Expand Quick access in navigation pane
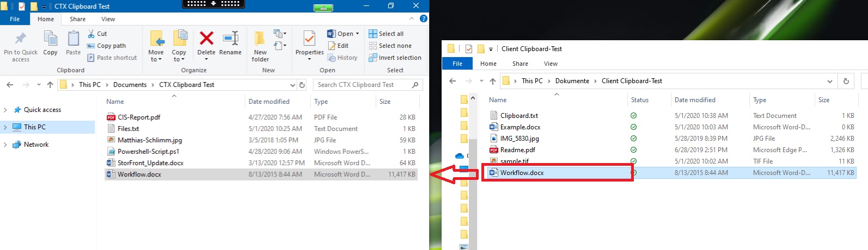The width and height of the screenshot is (868, 250). [x=5, y=110]
